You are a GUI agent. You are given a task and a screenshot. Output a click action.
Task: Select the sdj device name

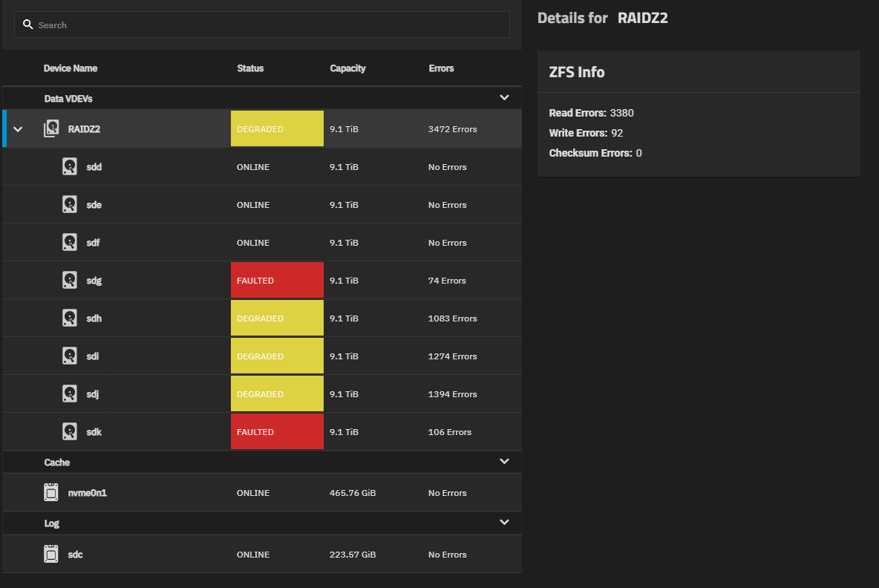pos(93,394)
